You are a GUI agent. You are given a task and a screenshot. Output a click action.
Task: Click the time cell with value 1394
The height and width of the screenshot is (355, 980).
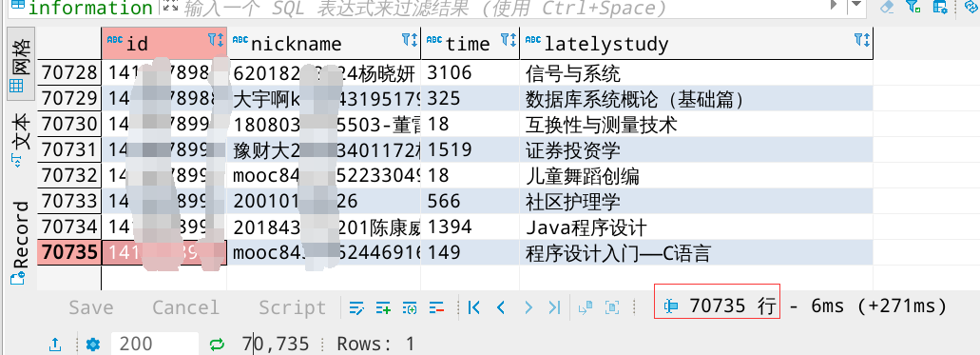[470, 227]
